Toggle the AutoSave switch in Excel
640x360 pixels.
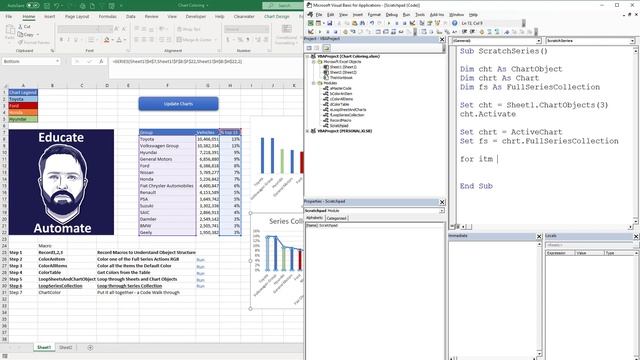33,6
